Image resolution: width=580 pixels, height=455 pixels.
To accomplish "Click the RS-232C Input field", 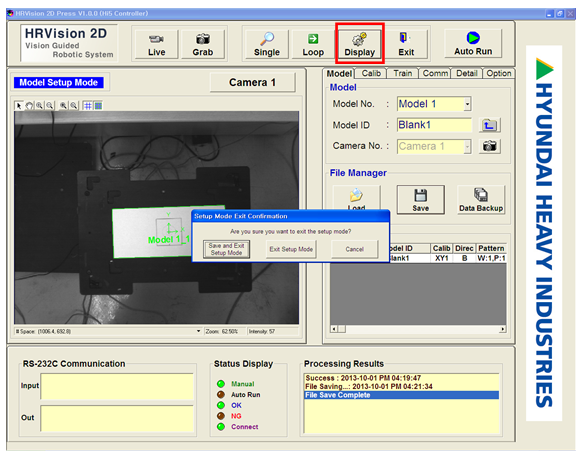I will coord(117,387).
